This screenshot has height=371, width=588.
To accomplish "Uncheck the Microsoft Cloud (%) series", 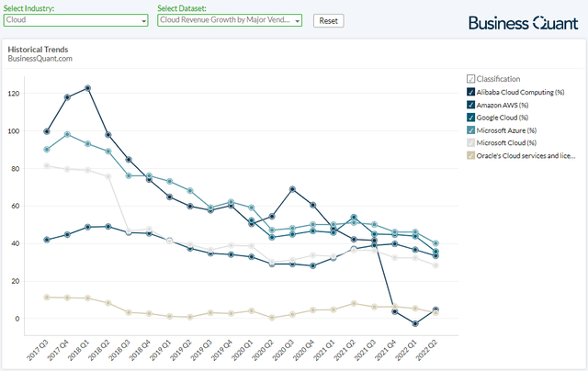I will coord(471,143).
